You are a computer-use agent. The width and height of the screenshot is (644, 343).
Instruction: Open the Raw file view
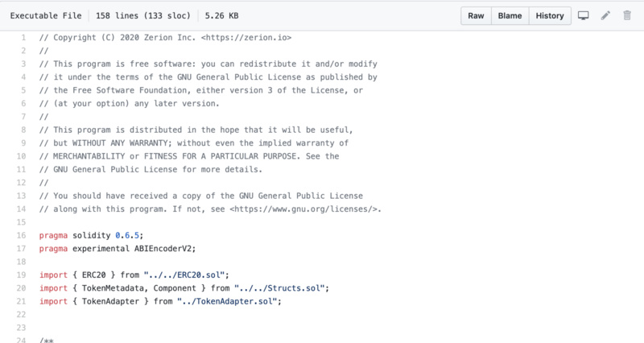pos(476,15)
